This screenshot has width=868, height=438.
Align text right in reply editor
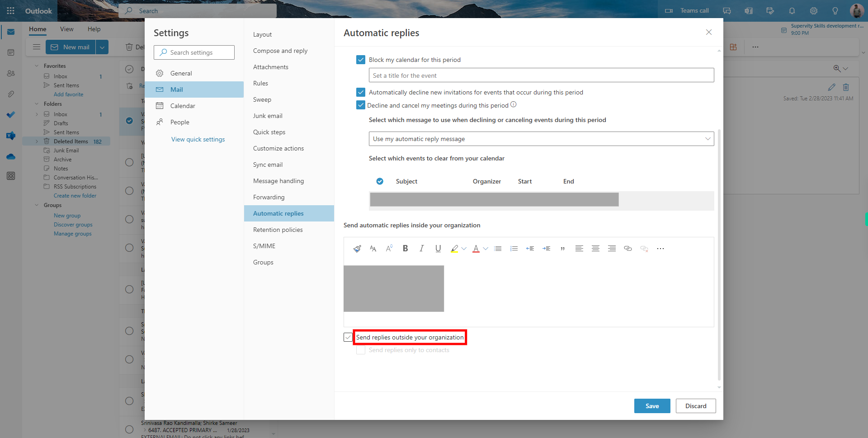[x=612, y=249]
